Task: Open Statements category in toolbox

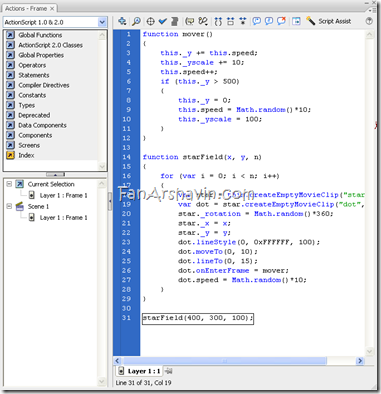Action: [34, 75]
